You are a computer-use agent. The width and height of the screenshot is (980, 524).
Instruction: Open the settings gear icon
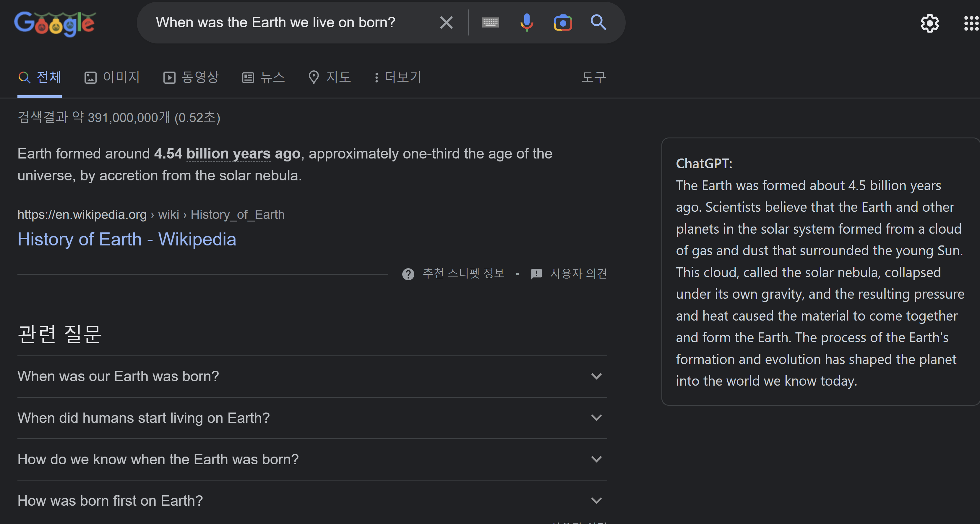[930, 24]
